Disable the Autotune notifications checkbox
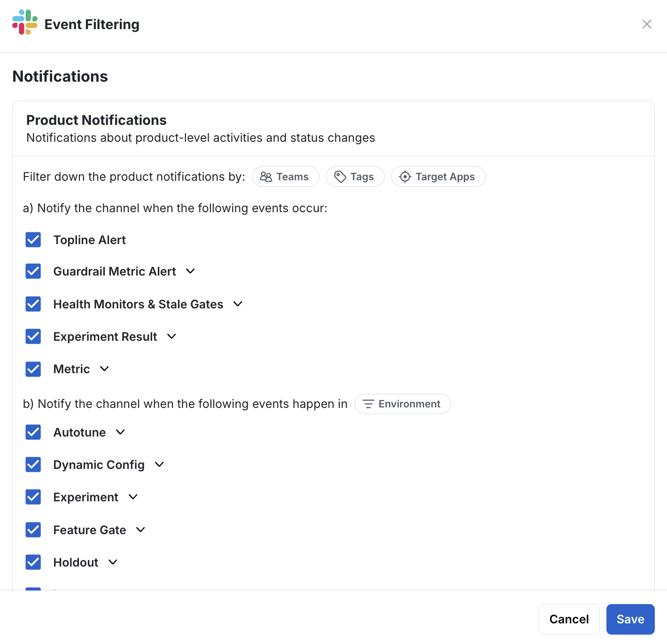The width and height of the screenshot is (667, 644). (33, 432)
